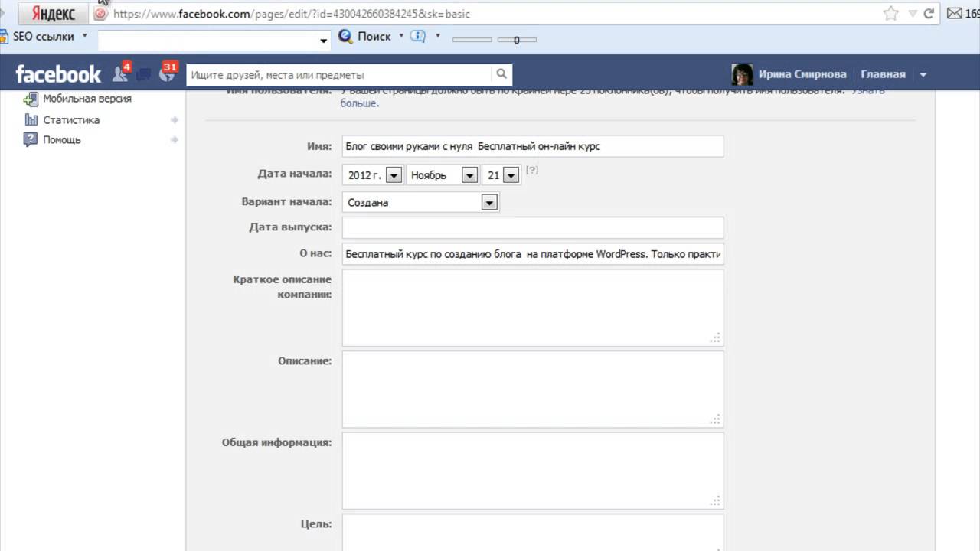The width and height of the screenshot is (980, 551).
Task: Go to Facebook home via the logo
Action: 58,74
